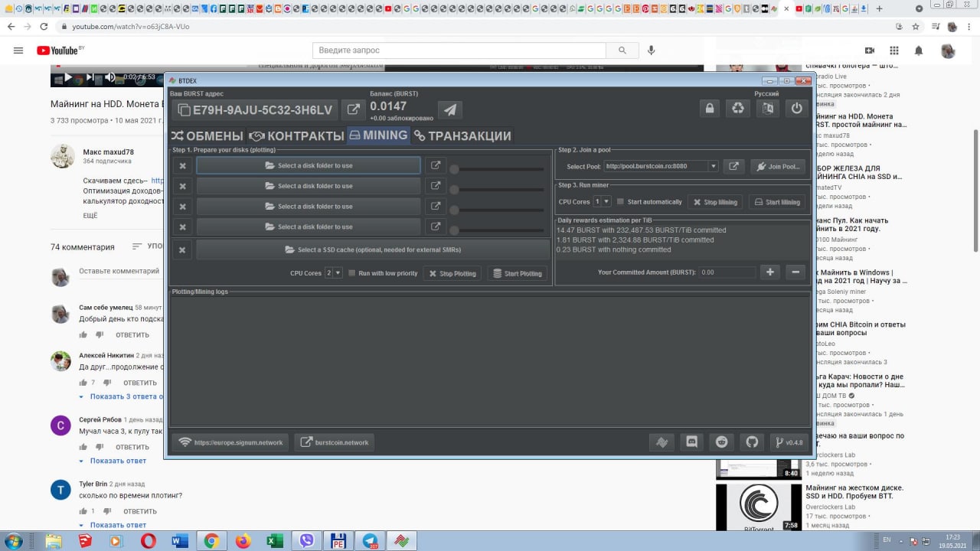Open YouTube hamburger guide menu
The image size is (980, 551).
[18, 51]
